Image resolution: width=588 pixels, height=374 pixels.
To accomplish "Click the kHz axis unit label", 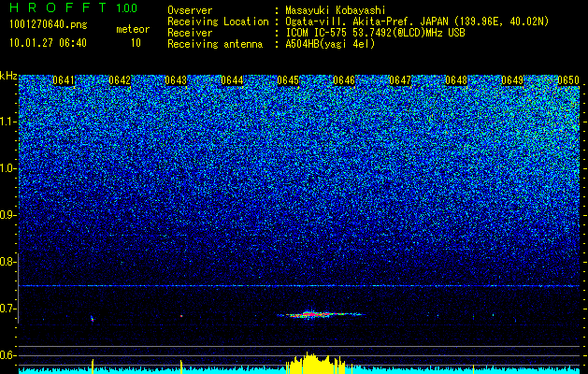I will [x=8, y=76].
